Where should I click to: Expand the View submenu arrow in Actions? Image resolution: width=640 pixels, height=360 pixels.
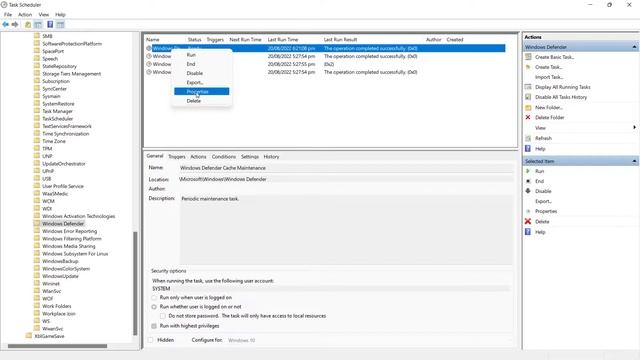(x=634, y=128)
